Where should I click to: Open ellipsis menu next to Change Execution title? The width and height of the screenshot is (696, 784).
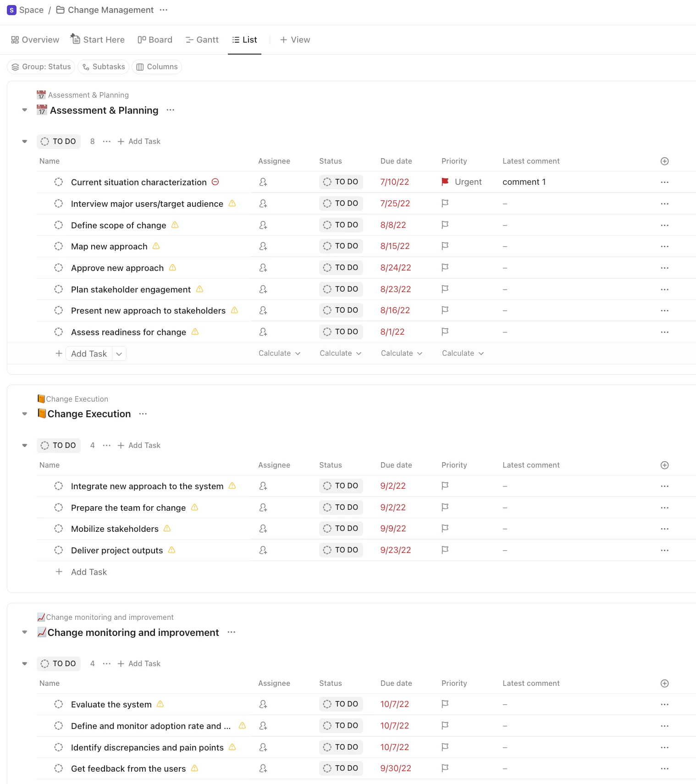coord(143,414)
